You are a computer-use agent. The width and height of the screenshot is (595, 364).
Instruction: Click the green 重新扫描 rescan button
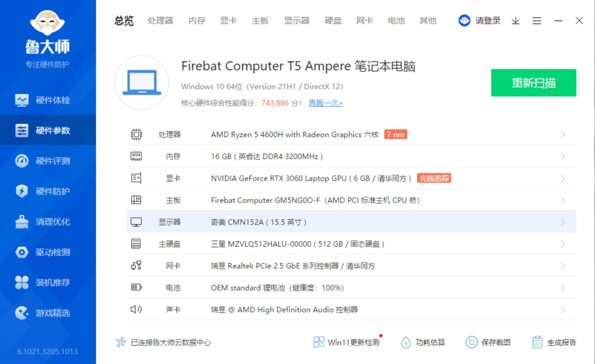click(533, 83)
